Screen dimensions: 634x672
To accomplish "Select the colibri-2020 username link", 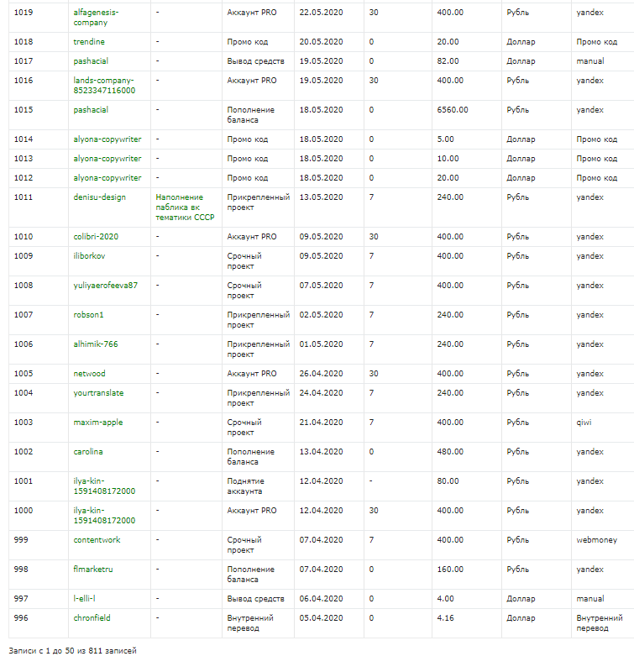I will tap(96, 237).
